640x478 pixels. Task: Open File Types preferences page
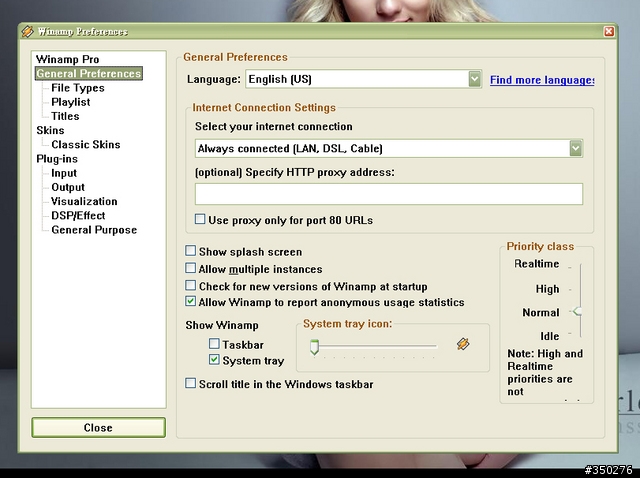[78, 88]
